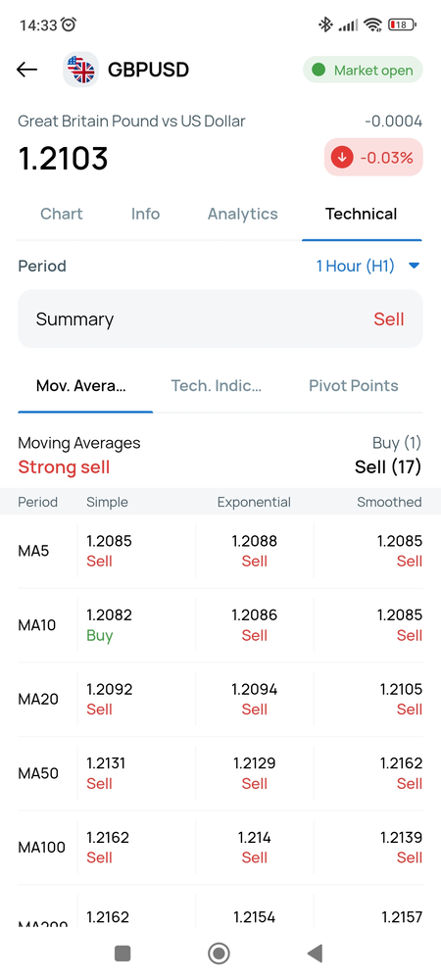
Task: Tap the back arrow icon
Action: 26,70
